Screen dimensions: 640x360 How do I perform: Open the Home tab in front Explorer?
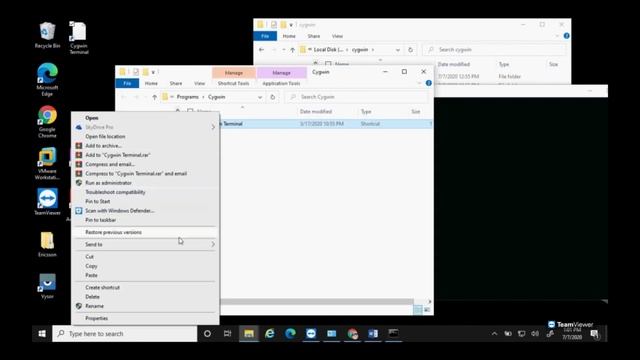coord(151,83)
